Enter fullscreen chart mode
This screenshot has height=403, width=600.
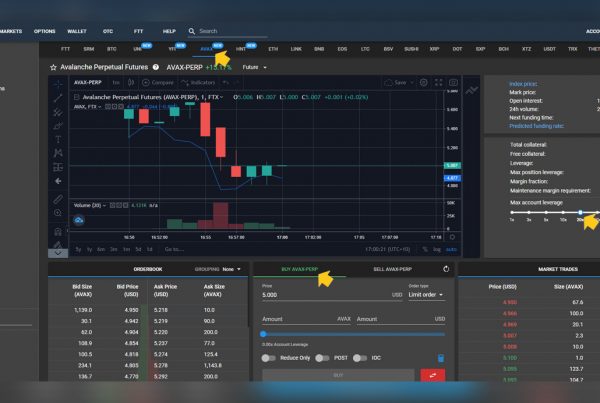click(x=439, y=82)
